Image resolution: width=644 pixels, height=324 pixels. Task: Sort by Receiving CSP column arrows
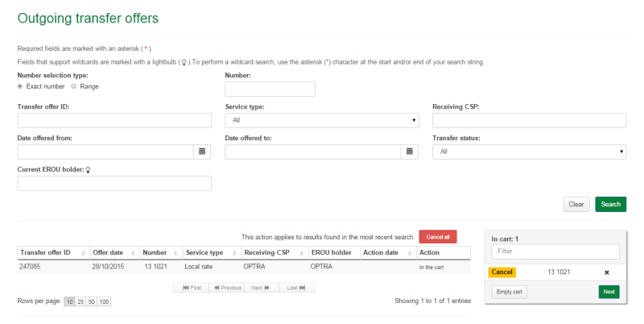point(301,253)
